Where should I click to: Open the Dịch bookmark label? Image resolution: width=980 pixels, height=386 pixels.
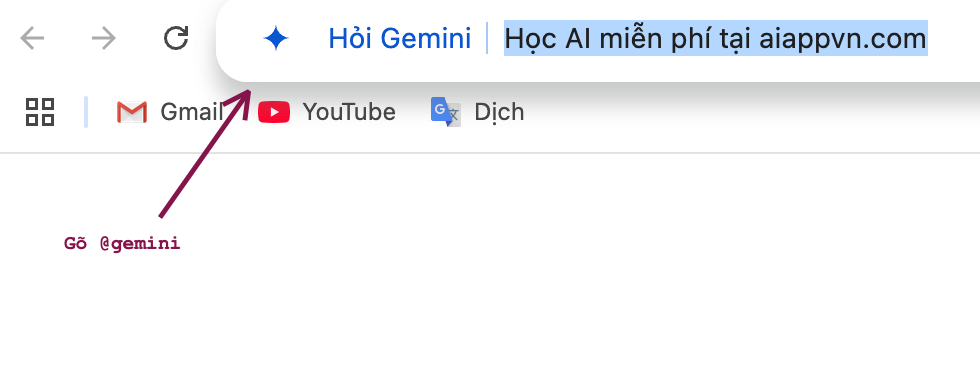pyautogui.click(x=499, y=113)
